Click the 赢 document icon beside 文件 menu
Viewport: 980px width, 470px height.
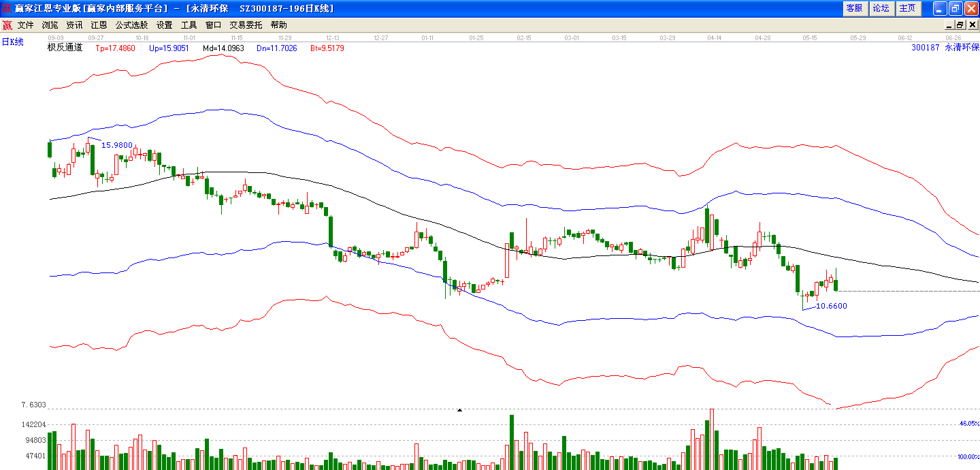(x=7, y=25)
